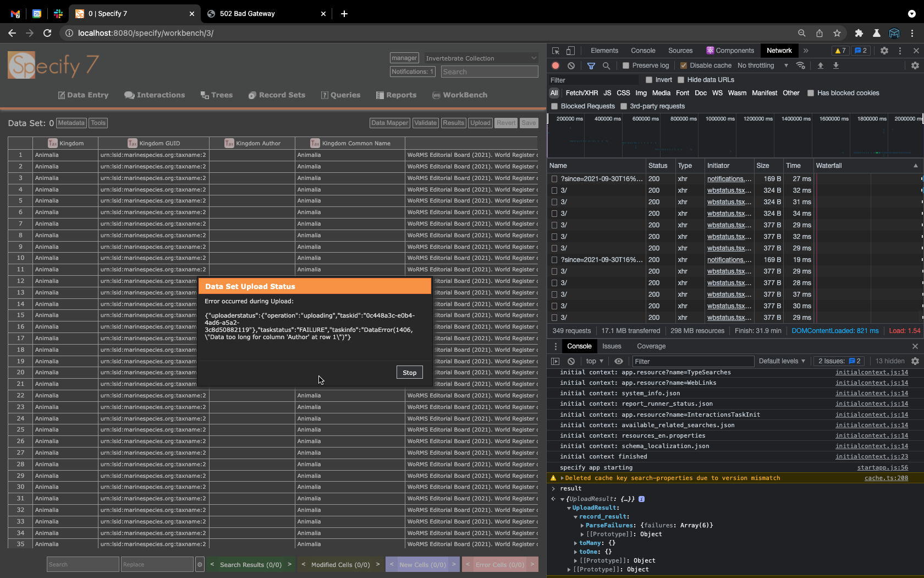The width and height of the screenshot is (924, 578).
Task: Check the Hide data URLs option
Action: click(681, 80)
